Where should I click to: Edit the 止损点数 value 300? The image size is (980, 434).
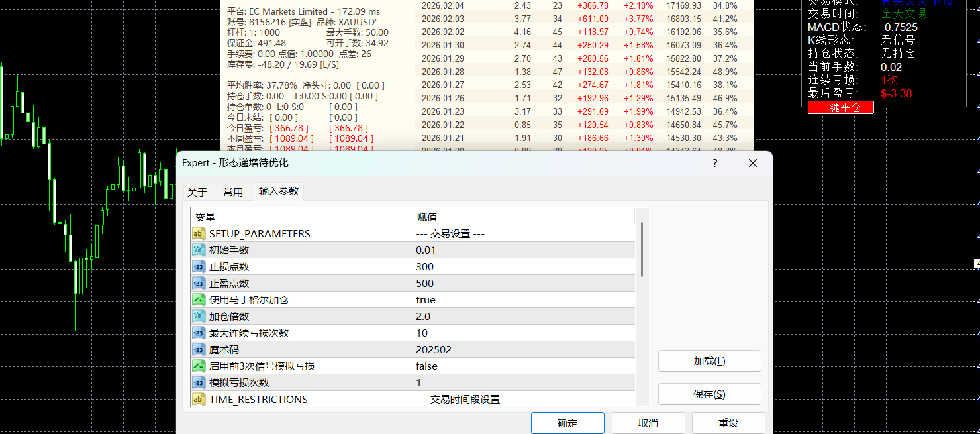click(524, 266)
